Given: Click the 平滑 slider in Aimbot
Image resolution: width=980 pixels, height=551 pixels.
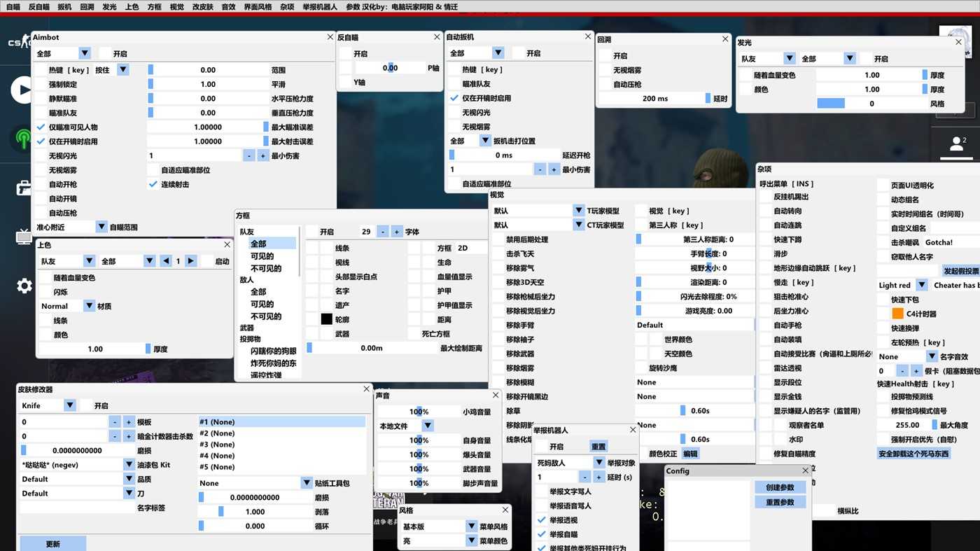Looking at the screenshot, I should (x=208, y=84).
